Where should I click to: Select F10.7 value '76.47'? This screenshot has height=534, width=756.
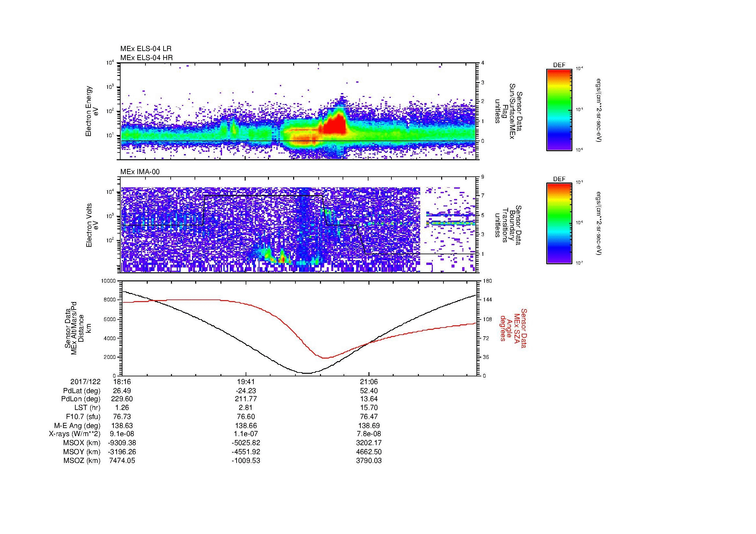pos(369,417)
